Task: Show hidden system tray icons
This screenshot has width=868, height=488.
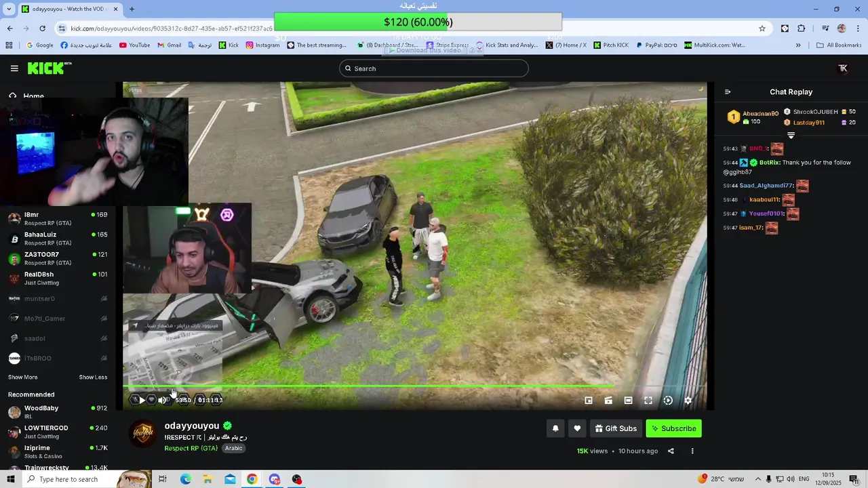Action: [758, 479]
